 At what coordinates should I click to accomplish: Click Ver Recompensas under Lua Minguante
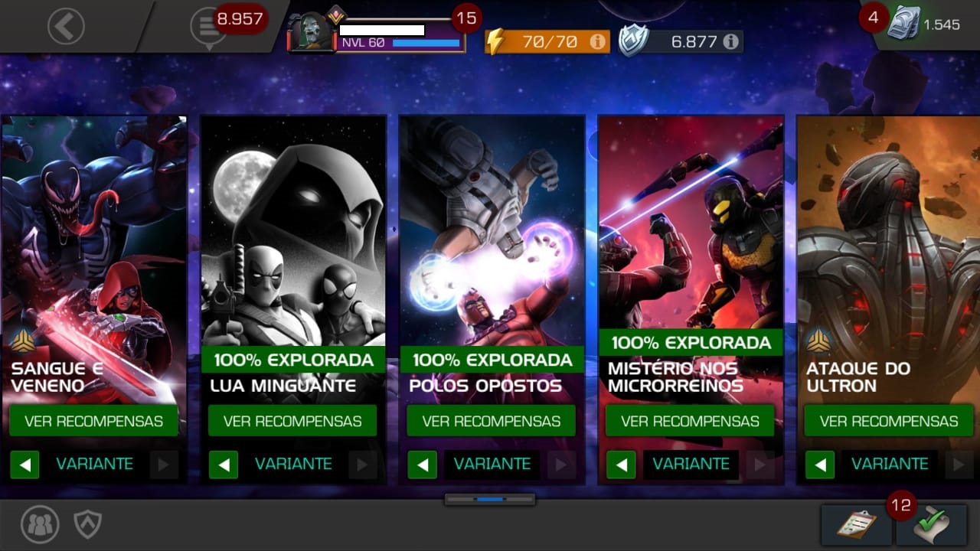(292, 421)
